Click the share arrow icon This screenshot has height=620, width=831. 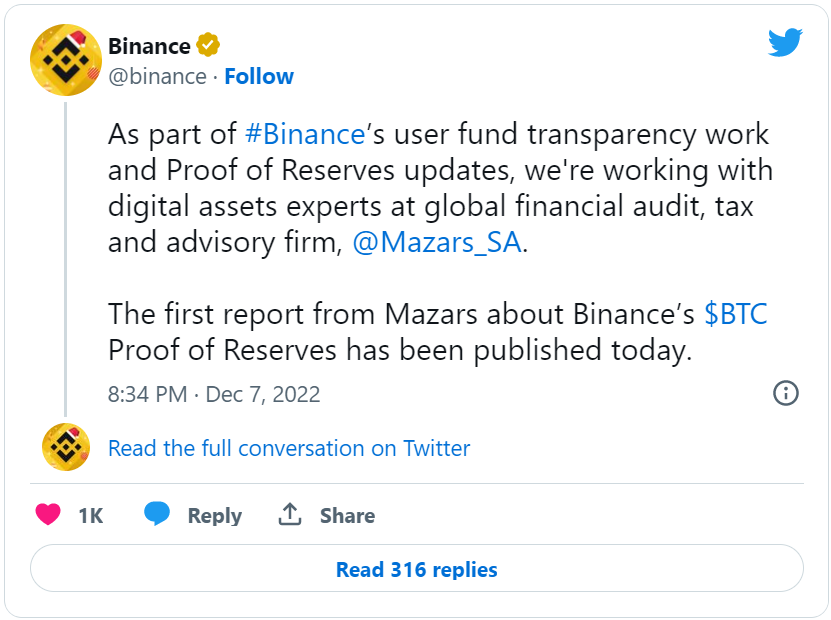(290, 515)
